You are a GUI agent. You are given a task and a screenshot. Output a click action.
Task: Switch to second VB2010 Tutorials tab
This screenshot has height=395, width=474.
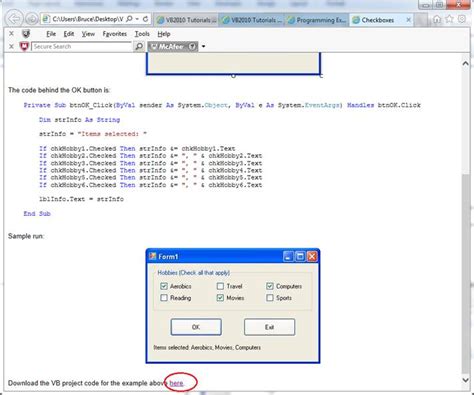(x=252, y=20)
